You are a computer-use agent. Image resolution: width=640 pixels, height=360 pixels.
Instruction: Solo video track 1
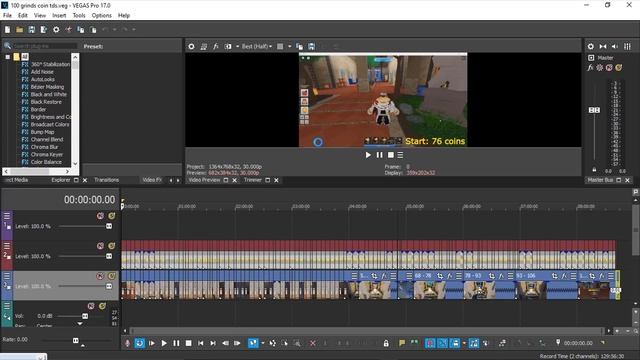click(x=111, y=216)
